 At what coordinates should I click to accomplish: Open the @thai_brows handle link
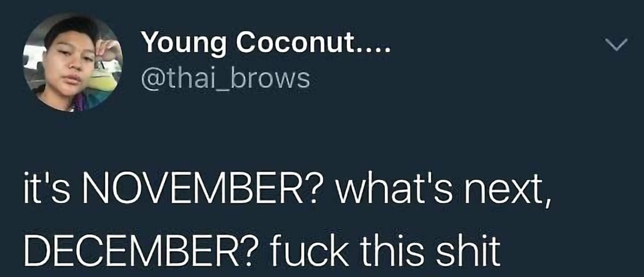[225, 79]
